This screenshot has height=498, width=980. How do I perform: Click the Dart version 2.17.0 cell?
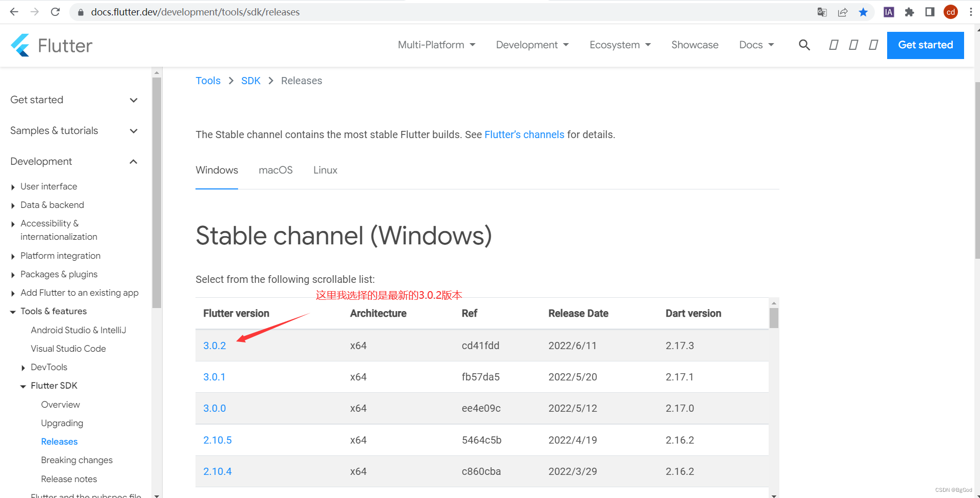(x=680, y=408)
